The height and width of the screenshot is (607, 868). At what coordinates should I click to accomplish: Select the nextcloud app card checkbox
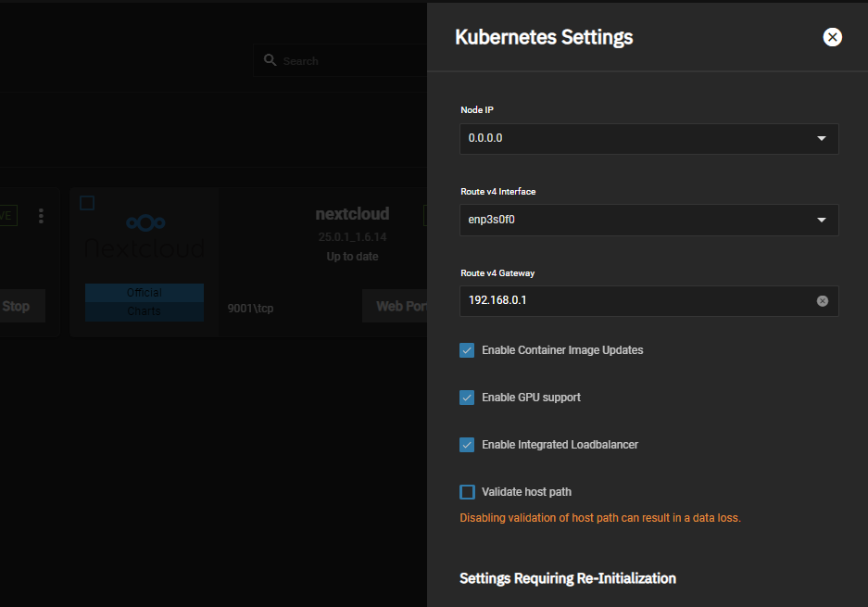coord(87,203)
